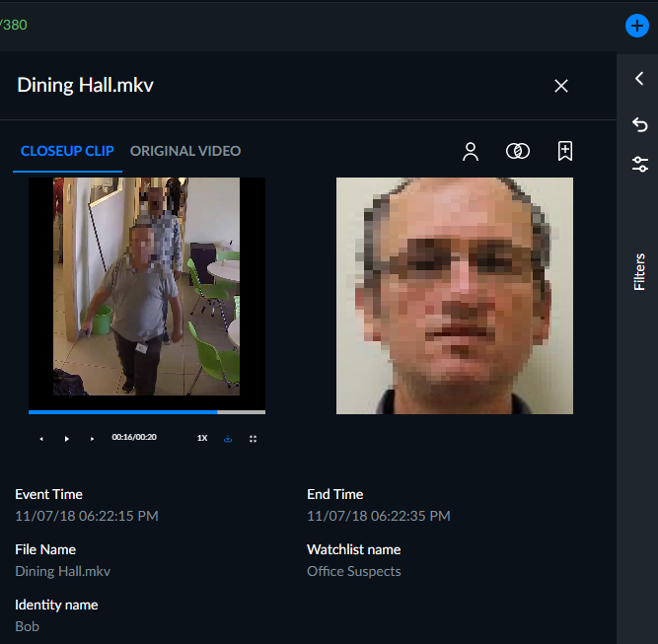658x644 pixels.
Task: Click the closeup video clip preview
Action: (147, 292)
